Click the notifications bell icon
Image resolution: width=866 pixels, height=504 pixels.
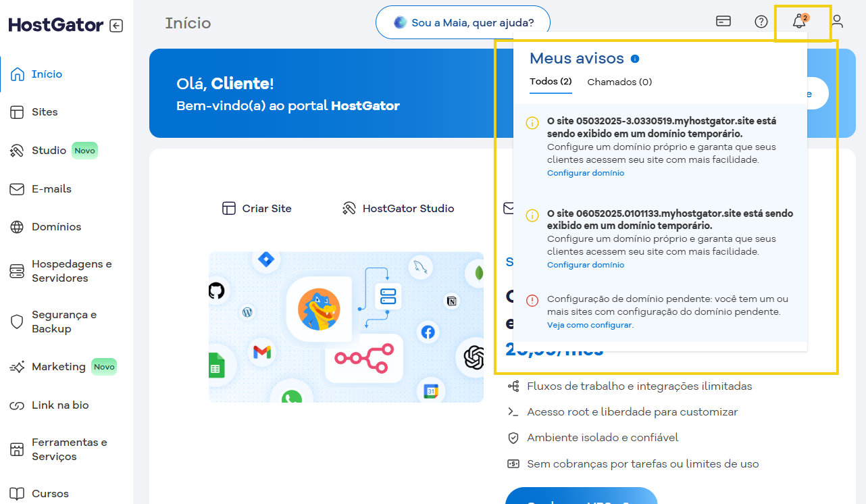(x=799, y=22)
